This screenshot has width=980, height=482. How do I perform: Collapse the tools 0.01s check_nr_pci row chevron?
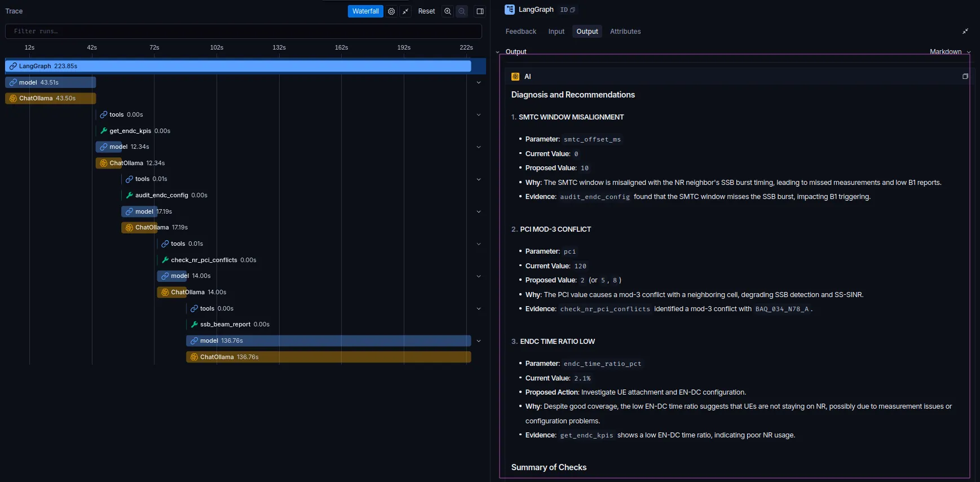tap(479, 244)
